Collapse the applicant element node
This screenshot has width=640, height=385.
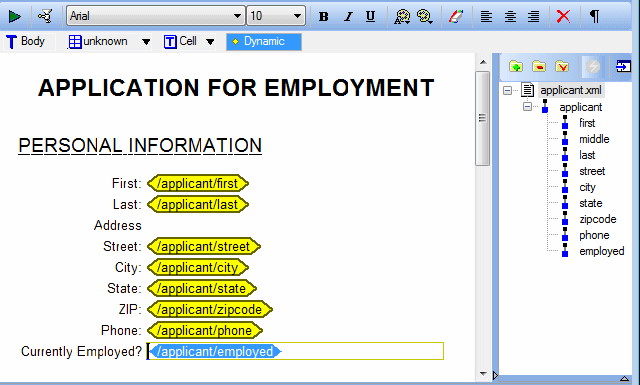[x=527, y=107]
